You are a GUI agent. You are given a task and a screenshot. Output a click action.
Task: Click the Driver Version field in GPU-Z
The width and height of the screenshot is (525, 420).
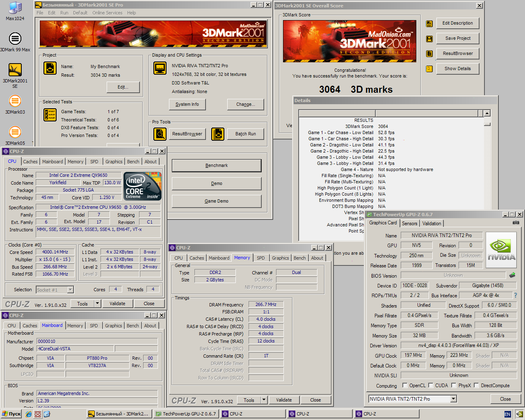(x=459, y=345)
